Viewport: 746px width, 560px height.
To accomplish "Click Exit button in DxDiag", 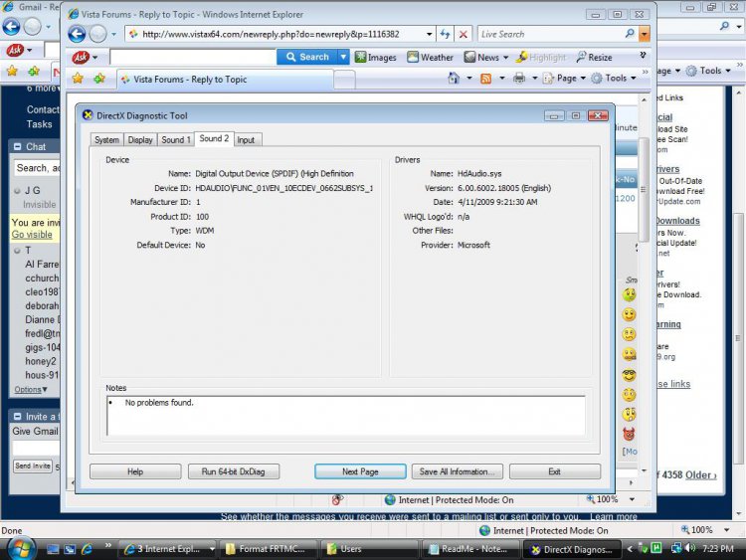I will point(555,471).
